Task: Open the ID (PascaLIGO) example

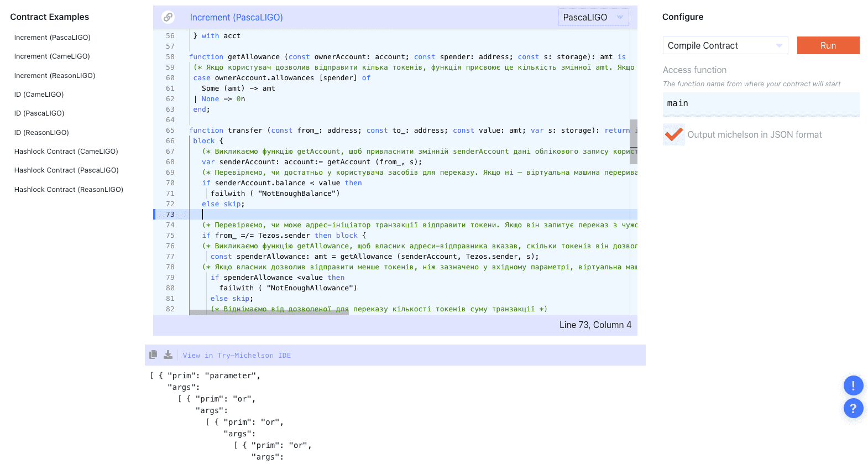Action: pyautogui.click(x=39, y=113)
